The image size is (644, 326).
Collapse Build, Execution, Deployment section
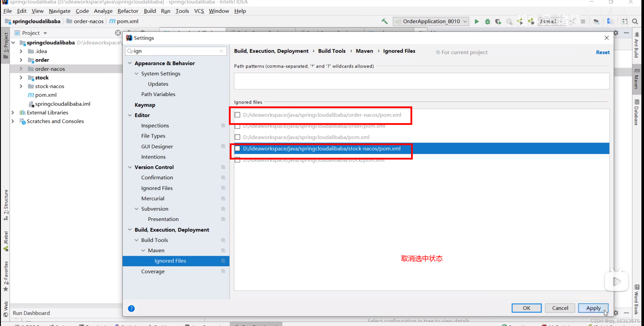tap(130, 230)
